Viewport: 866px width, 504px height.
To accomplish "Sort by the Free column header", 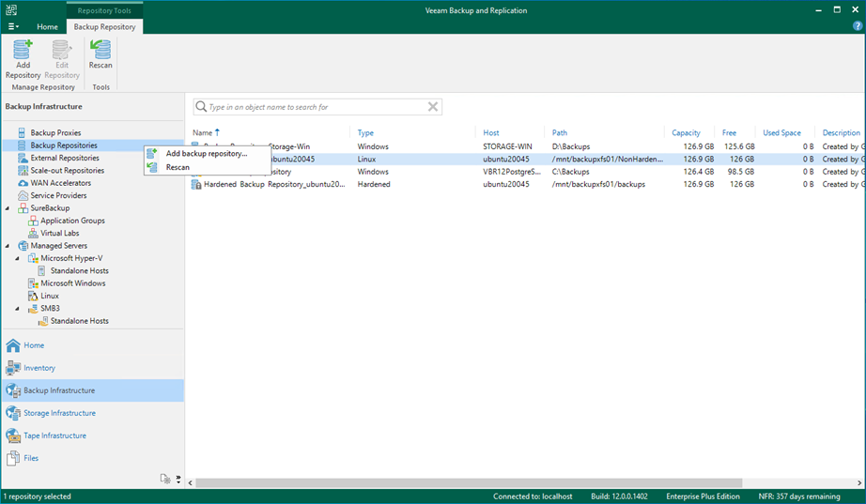I will click(x=729, y=132).
